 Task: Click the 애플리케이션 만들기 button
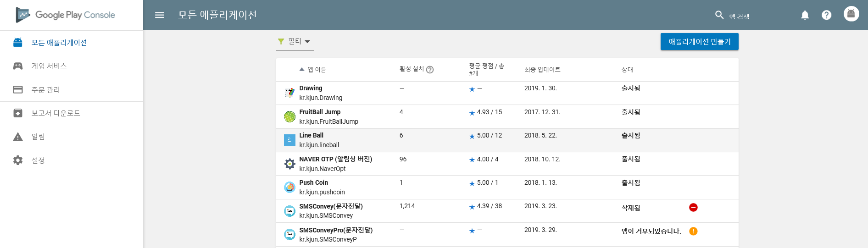coord(699,42)
